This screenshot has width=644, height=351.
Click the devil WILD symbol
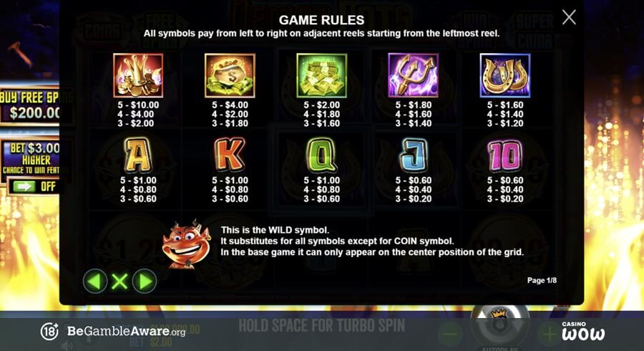[187, 244]
